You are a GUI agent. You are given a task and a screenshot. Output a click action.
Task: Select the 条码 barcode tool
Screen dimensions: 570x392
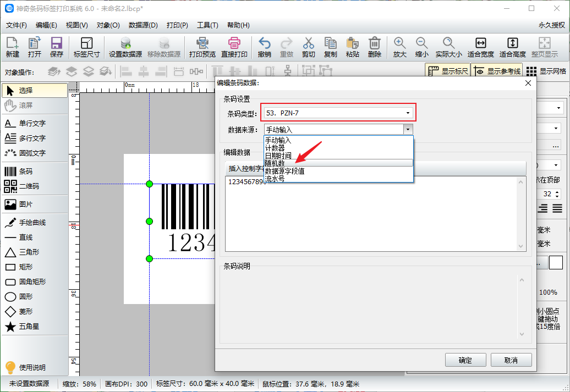click(x=35, y=171)
